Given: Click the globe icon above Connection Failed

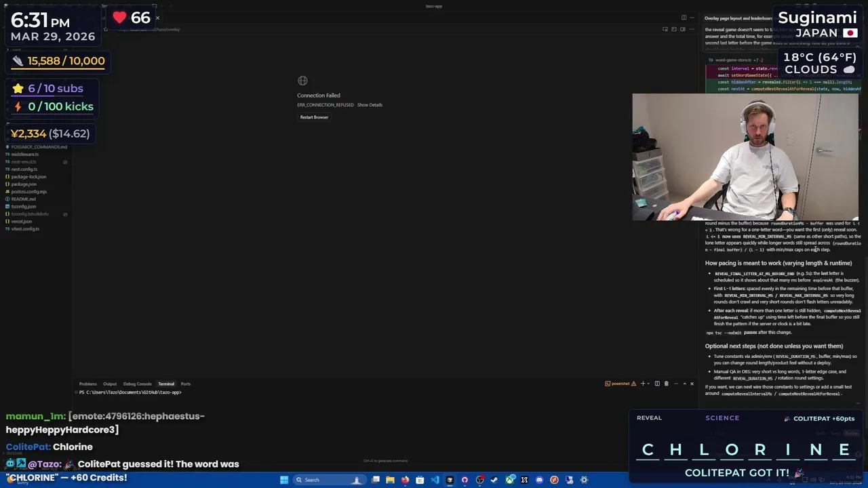Looking at the screenshot, I should click(302, 81).
